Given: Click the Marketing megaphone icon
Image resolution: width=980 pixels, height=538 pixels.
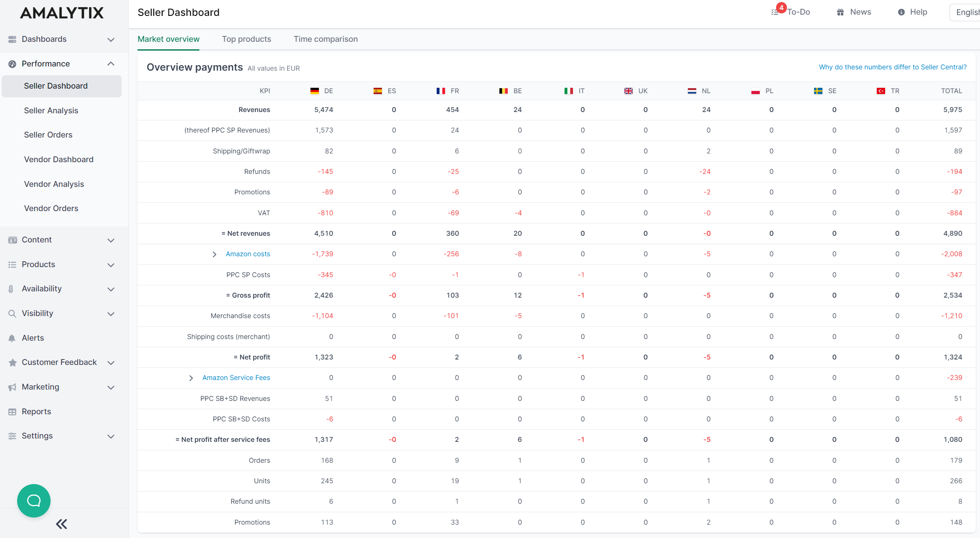Looking at the screenshot, I should [x=13, y=387].
